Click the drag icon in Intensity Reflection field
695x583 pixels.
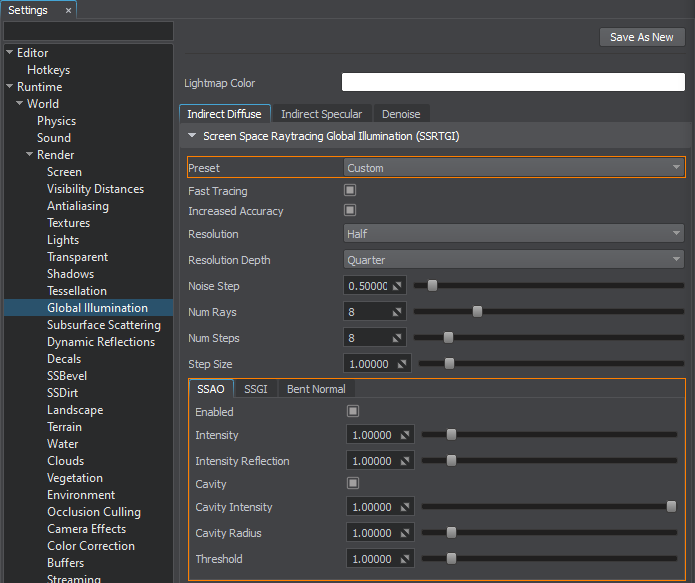405,461
